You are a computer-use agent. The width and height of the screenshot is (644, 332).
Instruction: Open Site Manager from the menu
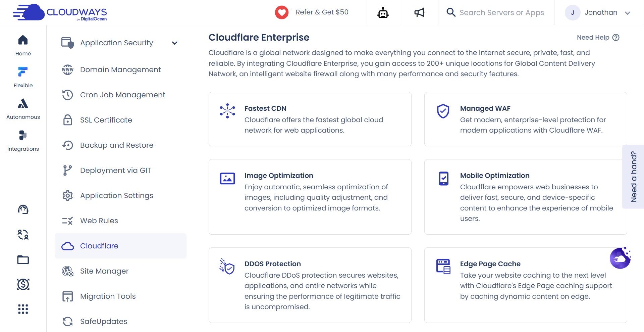click(x=104, y=271)
